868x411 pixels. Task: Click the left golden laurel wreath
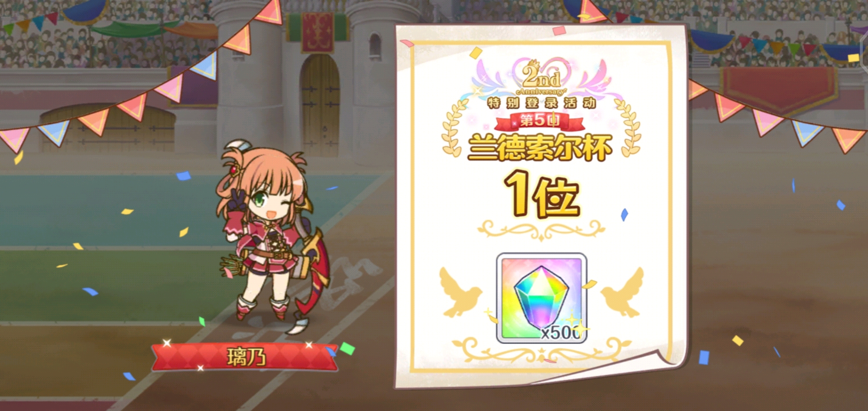(454, 128)
